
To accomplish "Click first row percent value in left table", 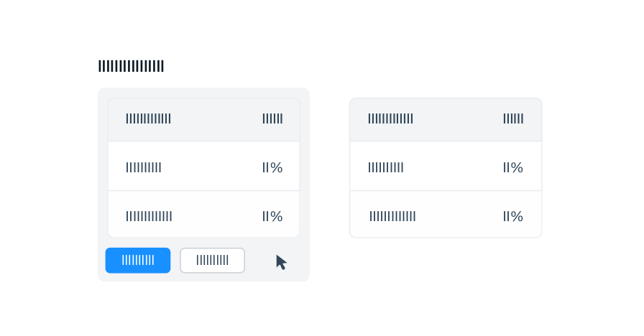I will coord(272,167).
